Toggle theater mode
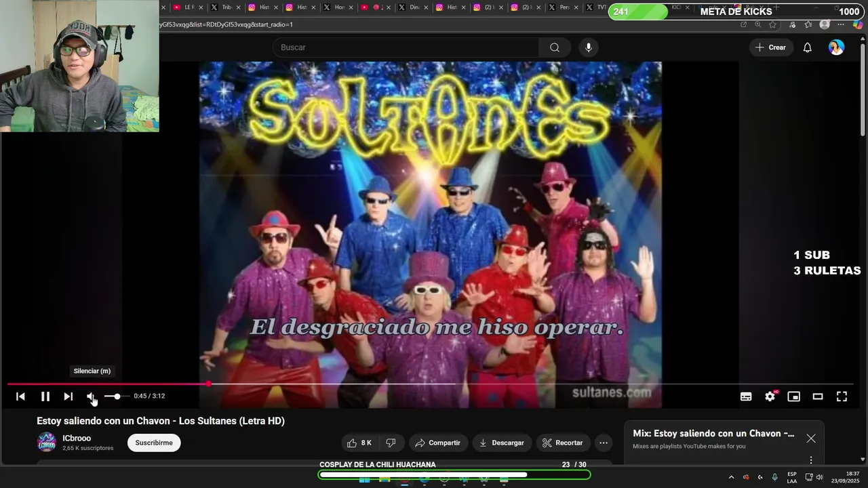The height and width of the screenshot is (488, 868). 818,396
